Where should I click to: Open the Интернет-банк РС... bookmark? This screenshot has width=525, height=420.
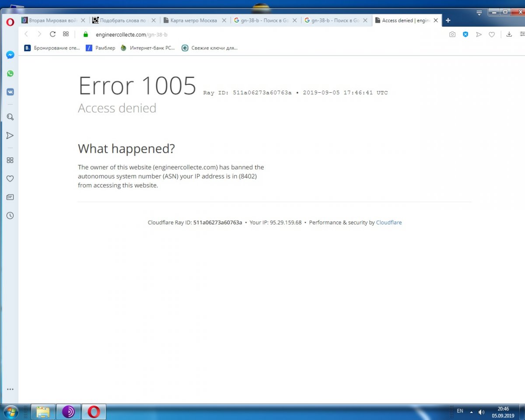[x=148, y=48]
